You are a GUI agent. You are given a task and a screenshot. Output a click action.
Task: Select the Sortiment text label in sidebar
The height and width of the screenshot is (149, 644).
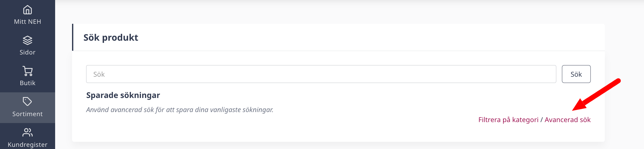(28, 114)
